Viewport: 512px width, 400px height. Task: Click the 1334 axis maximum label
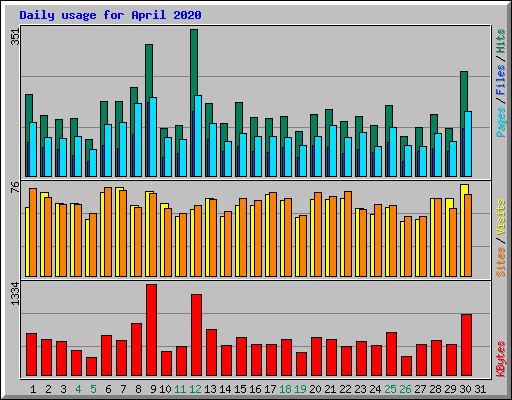[x=15, y=294]
